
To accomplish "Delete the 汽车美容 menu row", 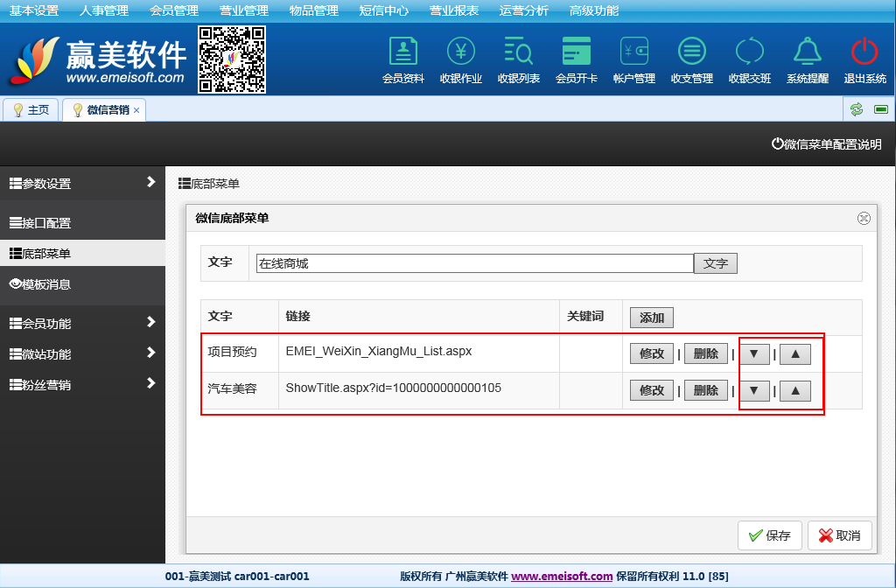I will tap(705, 390).
